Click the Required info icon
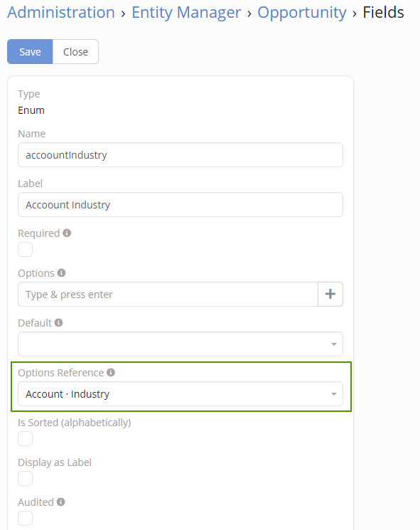 pyautogui.click(x=67, y=233)
